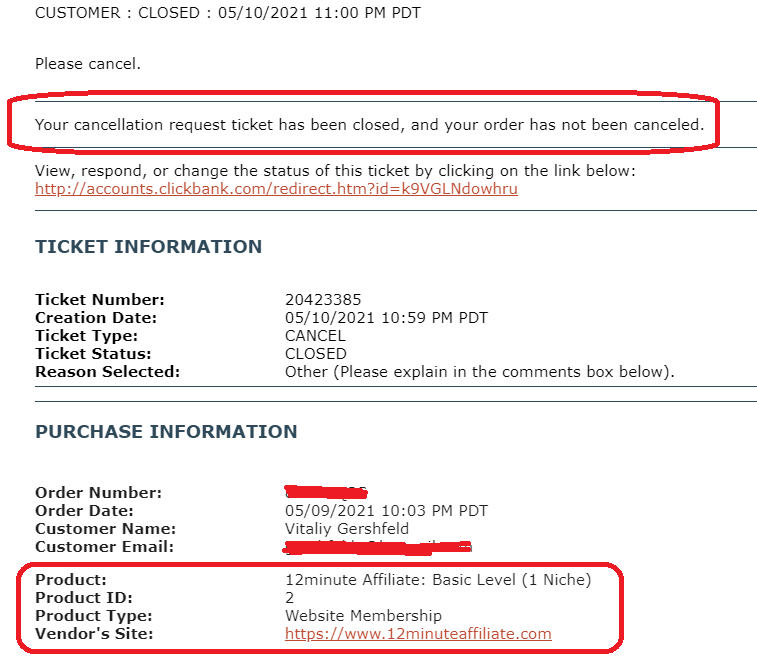Click the Product Type value Website Membership

[x=363, y=616]
